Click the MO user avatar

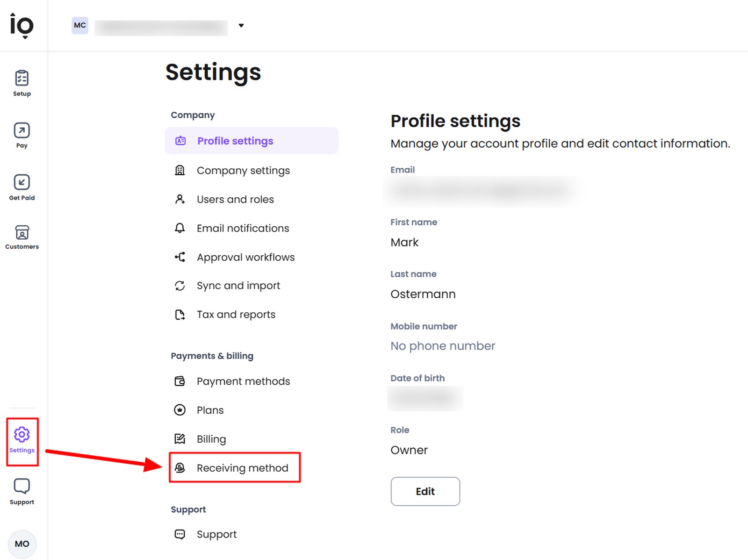pos(22,544)
